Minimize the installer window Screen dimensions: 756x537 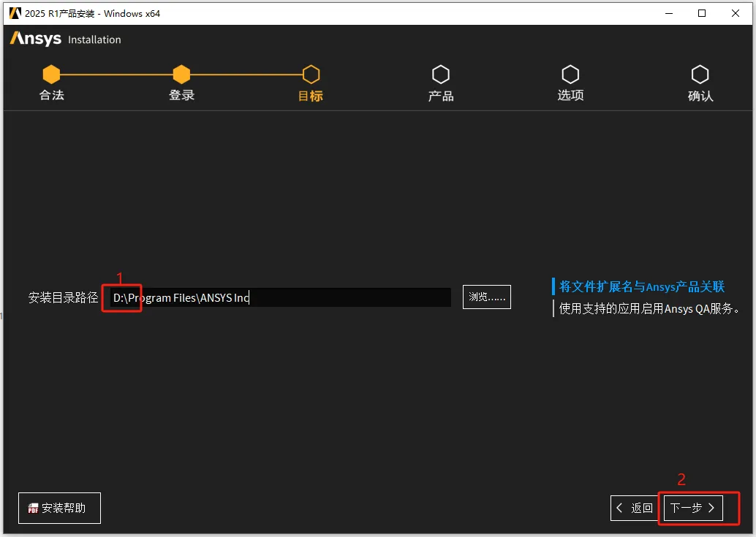click(669, 13)
